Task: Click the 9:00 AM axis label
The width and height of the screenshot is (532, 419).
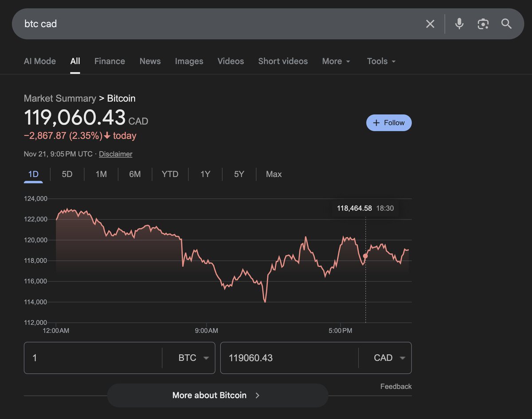Action: [207, 331]
